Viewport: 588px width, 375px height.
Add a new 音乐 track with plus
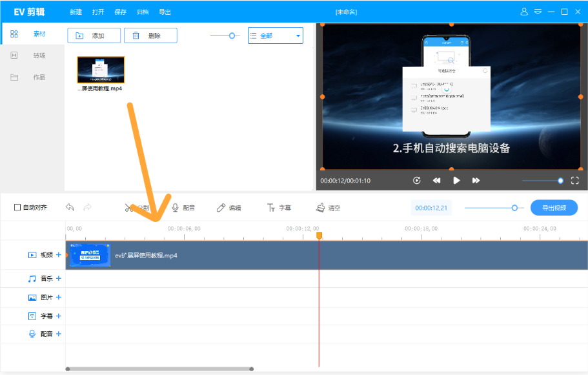click(x=59, y=279)
